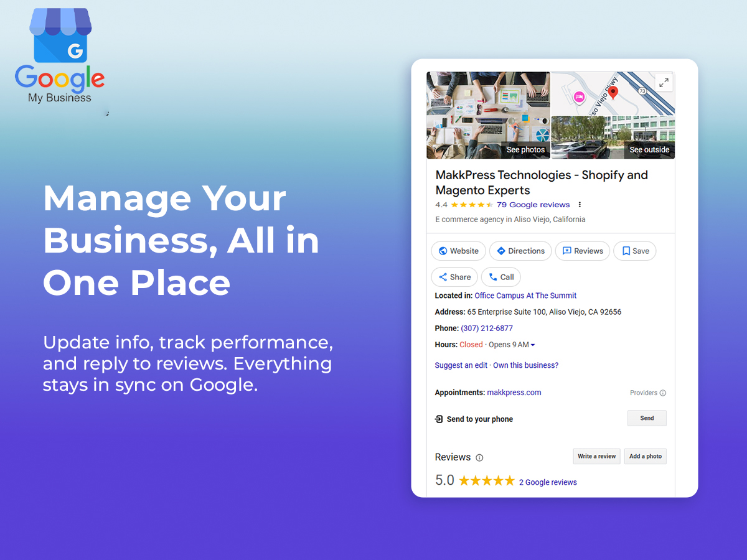This screenshot has height=560, width=747.
Task: Click the Google My Business storefront logo
Action: point(60,35)
